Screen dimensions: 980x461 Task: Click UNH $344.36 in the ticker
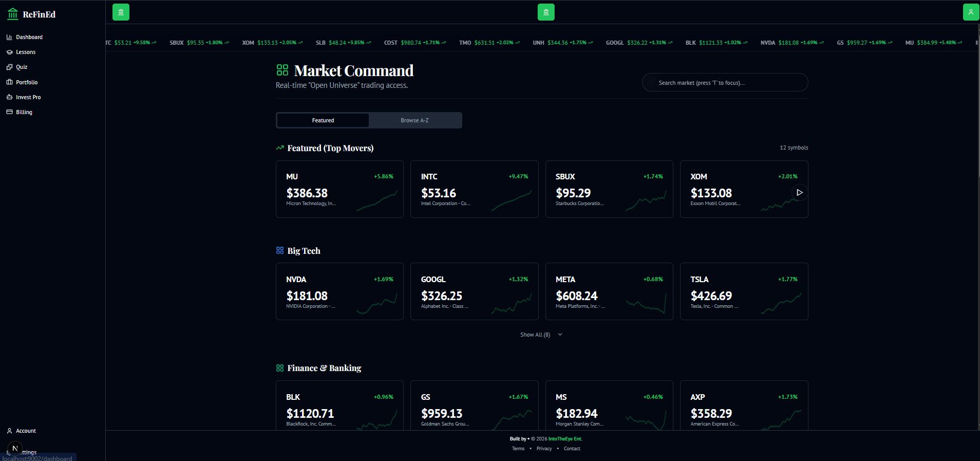point(563,43)
